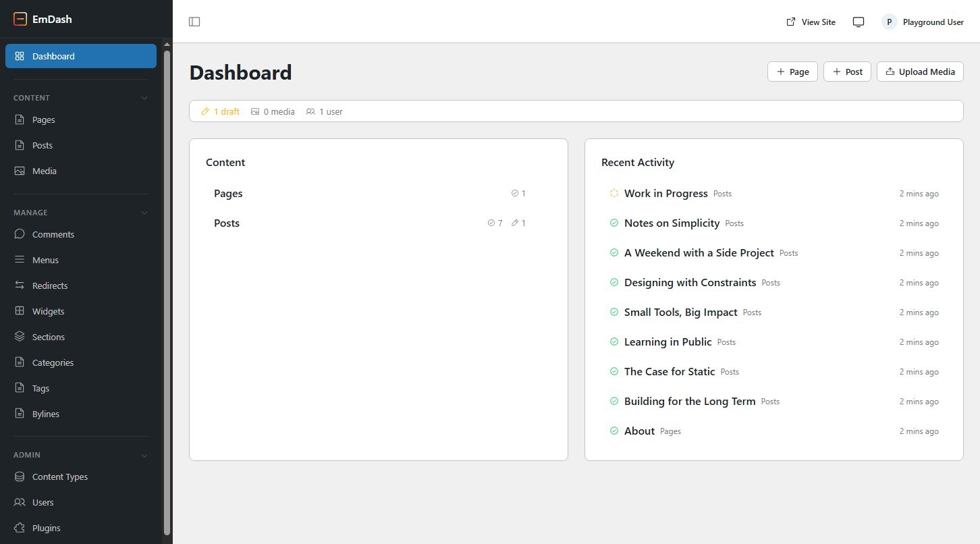Screen dimensions: 980x544
Task: Select the Content Types database icon
Action: (20, 477)
